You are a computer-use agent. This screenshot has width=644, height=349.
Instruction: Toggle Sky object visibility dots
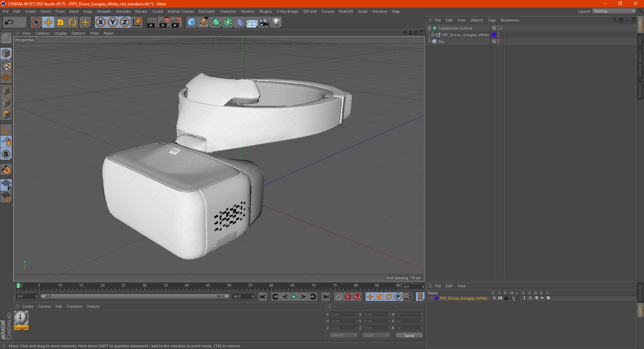click(x=498, y=42)
